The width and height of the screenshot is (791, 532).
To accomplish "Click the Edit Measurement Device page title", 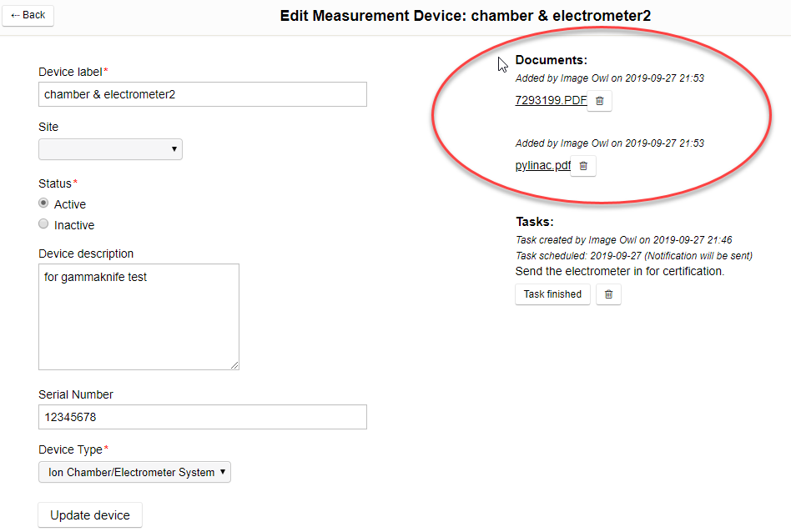I will 465,16.
